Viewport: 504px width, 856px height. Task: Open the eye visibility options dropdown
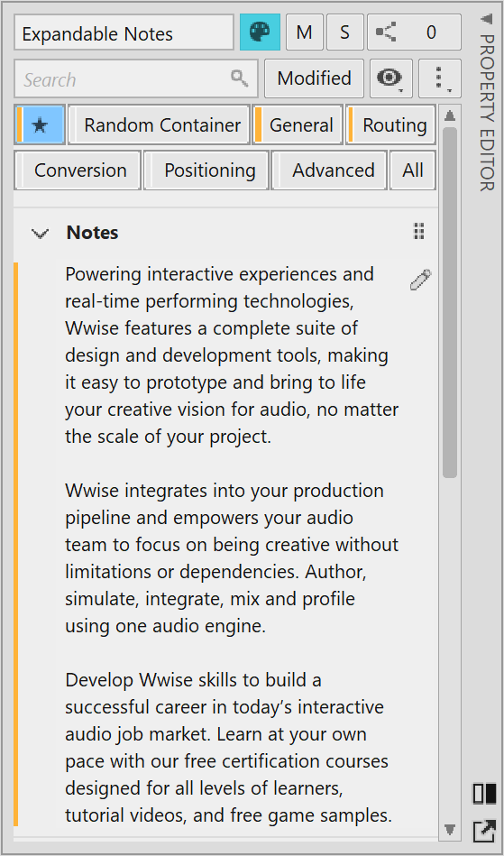(390, 78)
